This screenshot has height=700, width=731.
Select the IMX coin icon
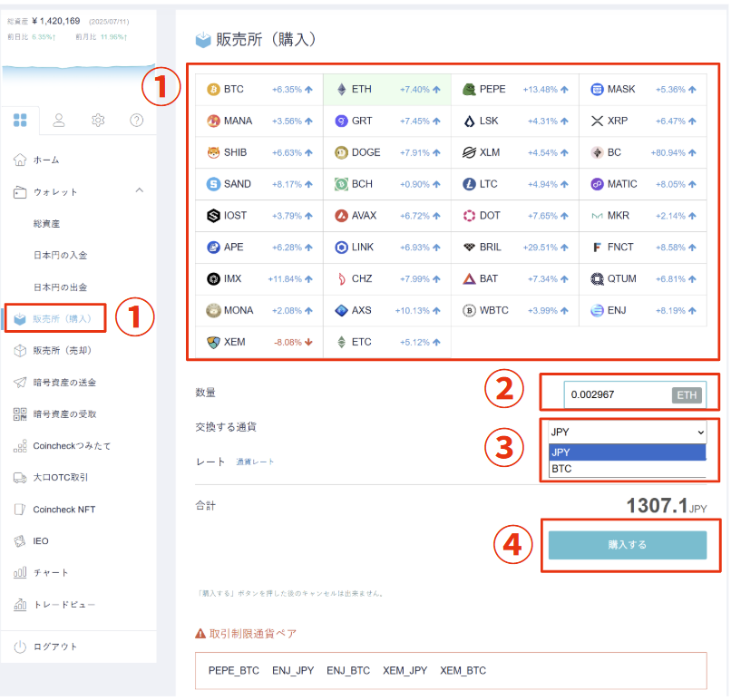point(213,278)
